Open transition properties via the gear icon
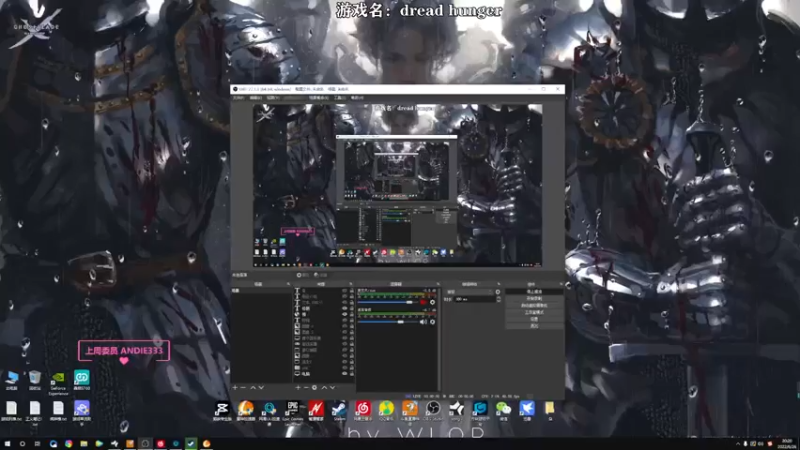The height and width of the screenshot is (450, 800). 498,292
